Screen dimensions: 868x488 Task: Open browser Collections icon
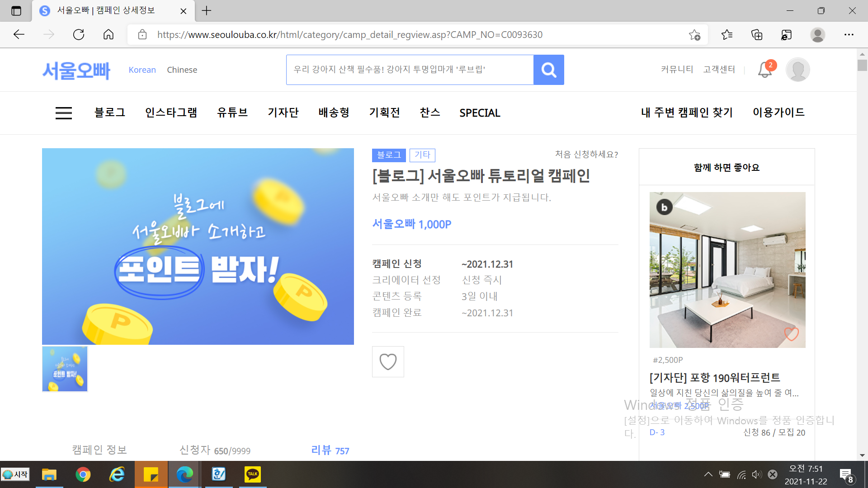click(757, 35)
